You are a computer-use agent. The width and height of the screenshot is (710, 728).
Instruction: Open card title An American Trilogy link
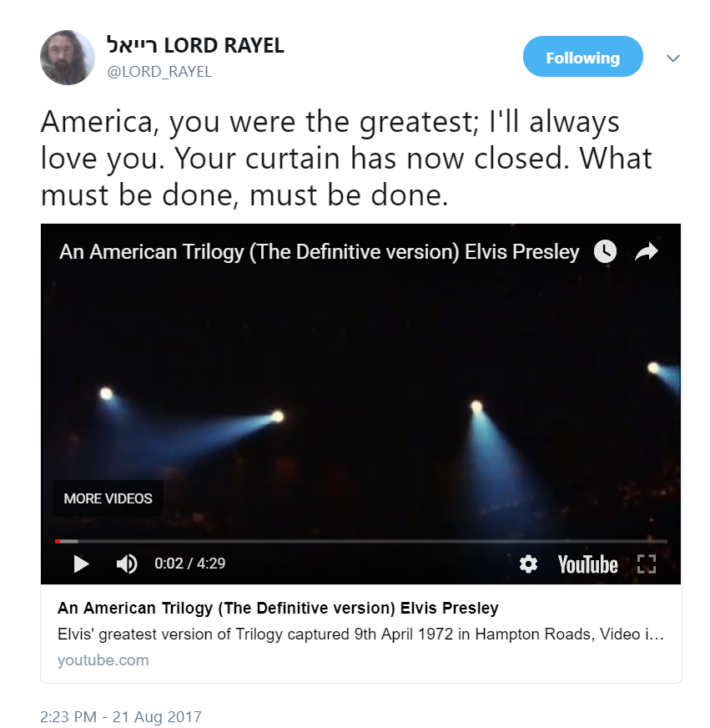278,609
